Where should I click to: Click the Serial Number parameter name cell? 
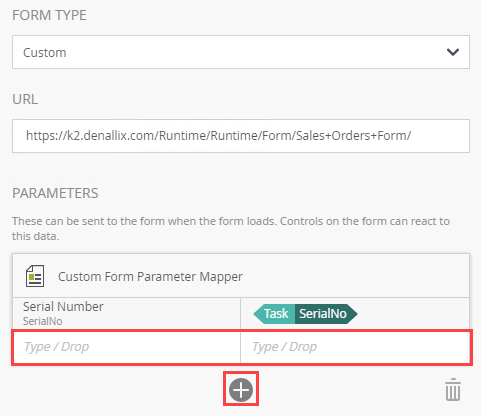(x=127, y=313)
